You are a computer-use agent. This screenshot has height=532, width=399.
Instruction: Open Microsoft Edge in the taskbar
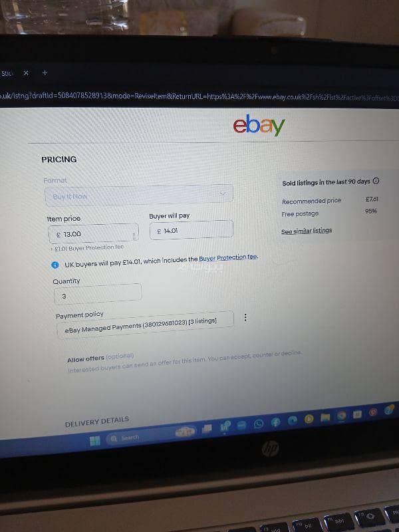[x=292, y=421]
